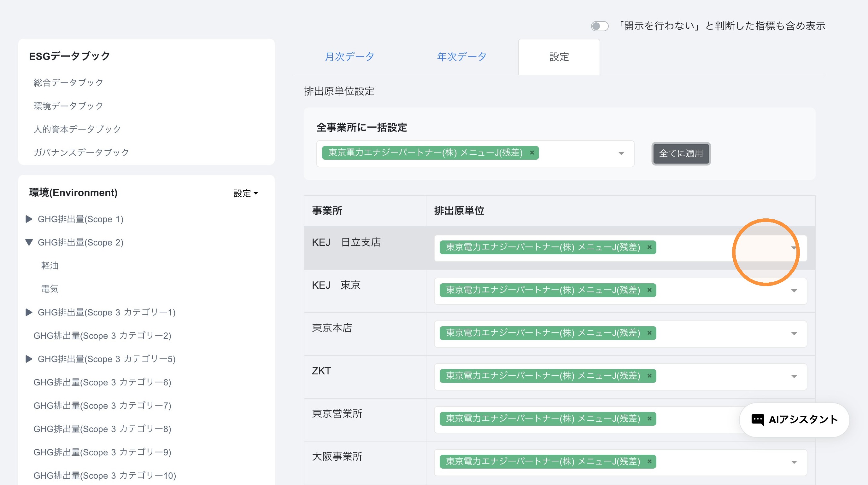Select GHG排出量(Scope 3 カテゴリー6)

pyautogui.click(x=103, y=382)
